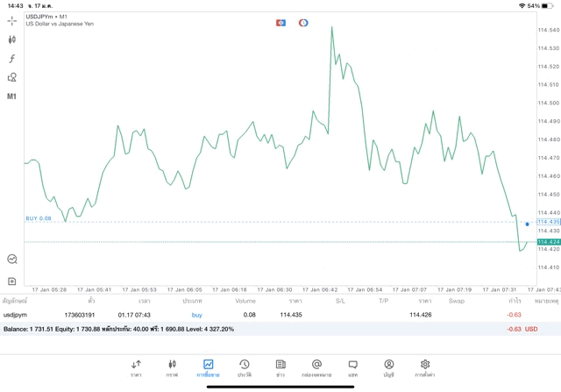Sort by the เวลา (time) column header
The image size is (561, 392).
click(144, 301)
